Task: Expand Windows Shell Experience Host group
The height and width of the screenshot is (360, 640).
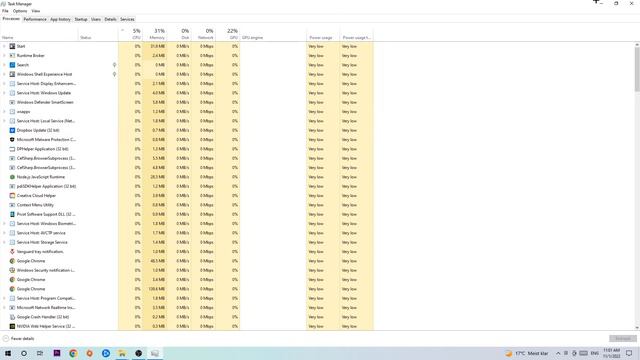Action: pyautogui.click(x=4, y=74)
